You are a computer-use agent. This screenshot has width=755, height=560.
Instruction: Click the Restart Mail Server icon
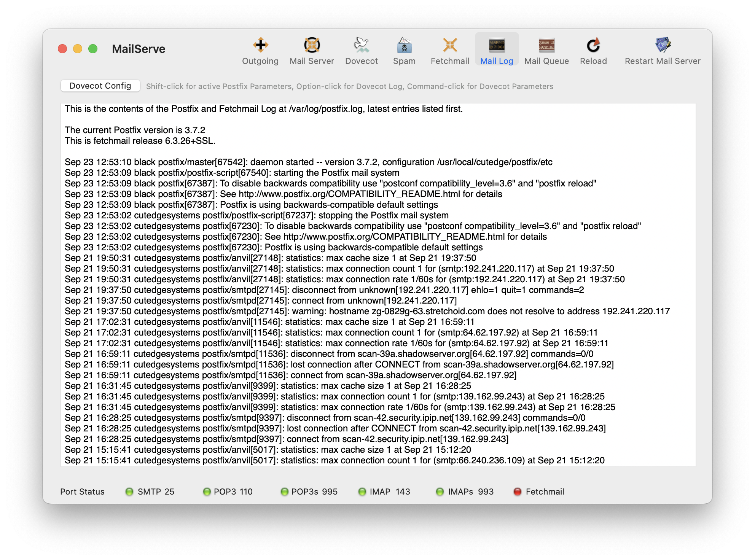click(663, 46)
